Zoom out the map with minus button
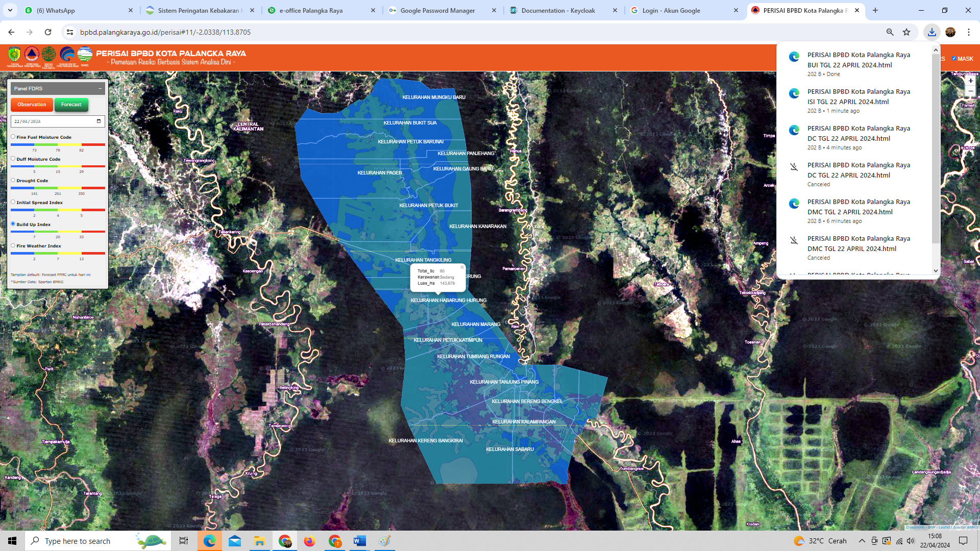The height and width of the screenshot is (551, 980). click(970, 91)
